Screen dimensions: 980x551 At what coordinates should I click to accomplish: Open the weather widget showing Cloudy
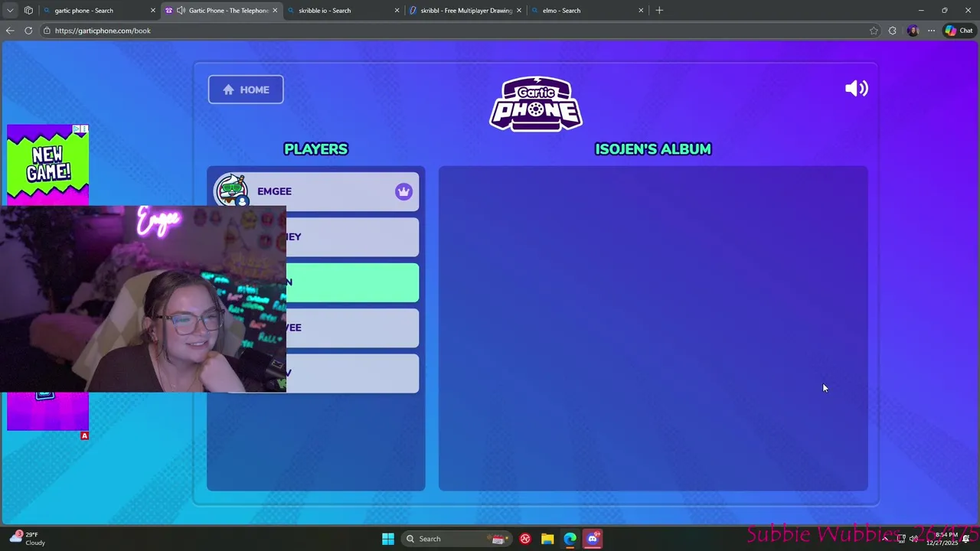(28, 539)
